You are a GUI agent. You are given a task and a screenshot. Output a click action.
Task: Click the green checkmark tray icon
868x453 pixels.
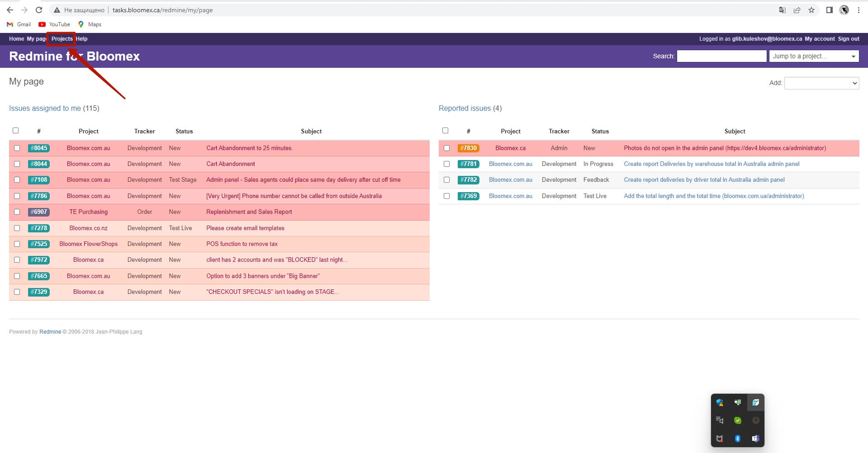[x=738, y=420]
